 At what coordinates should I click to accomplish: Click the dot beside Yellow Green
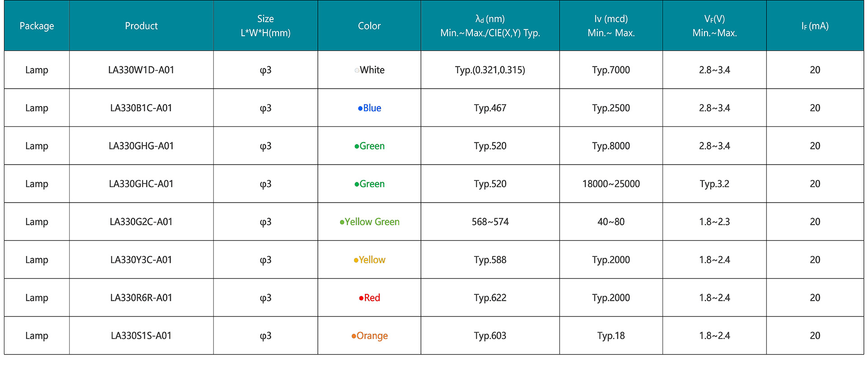[342, 222]
